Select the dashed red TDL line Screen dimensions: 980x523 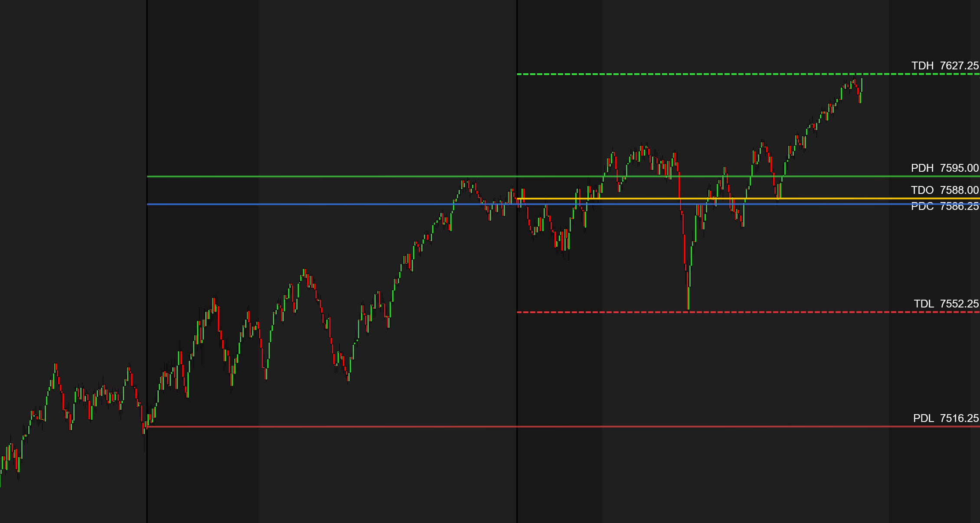click(x=748, y=312)
